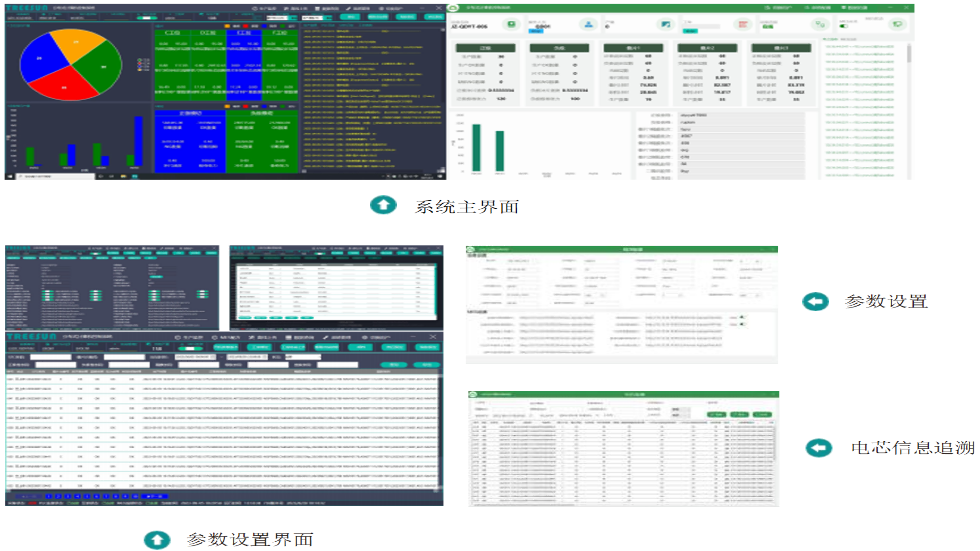The image size is (980, 551).
Task: Click the teal app icon on the Windows taskbar
Action: coord(135,177)
